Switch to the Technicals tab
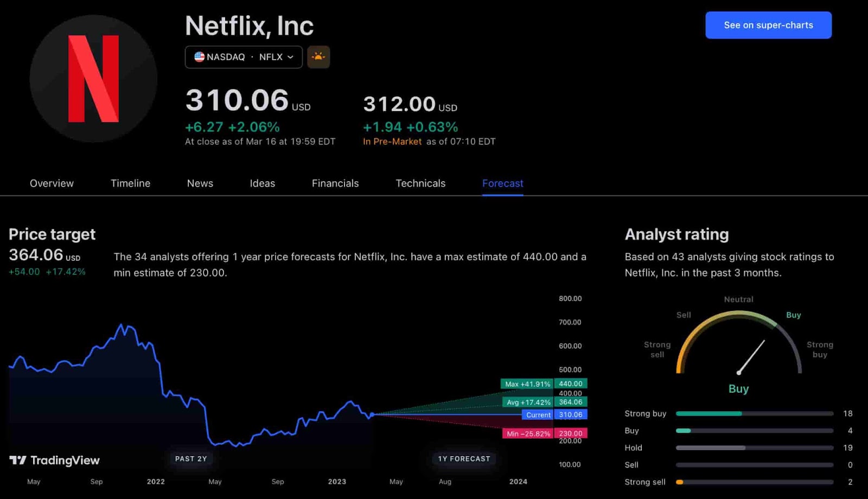 420,183
